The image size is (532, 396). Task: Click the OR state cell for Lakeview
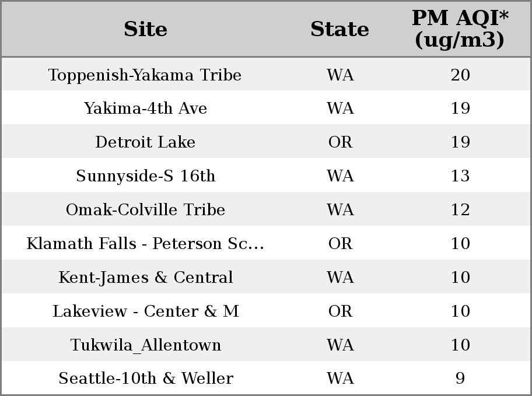click(x=340, y=311)
